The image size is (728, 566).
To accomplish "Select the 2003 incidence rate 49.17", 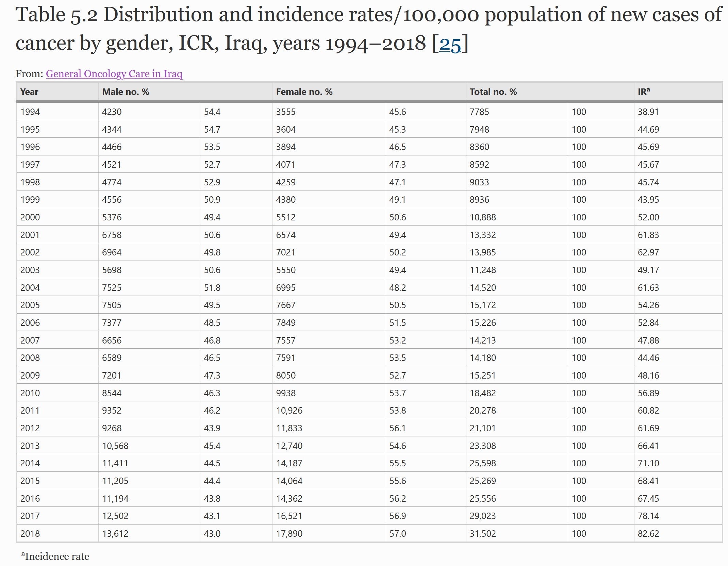I will pos(648,270).
